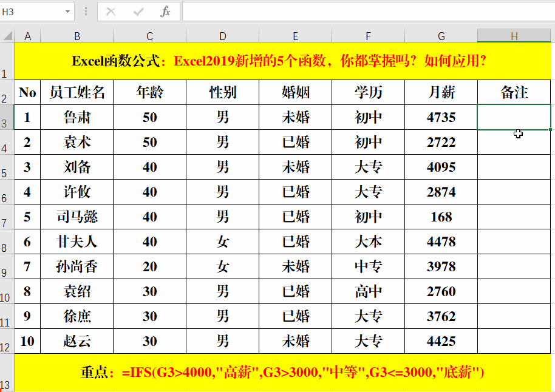Select 甘夫人's education cell 大本
The width and height of the screenshot is (555, 392).
(x=368, y=242)
